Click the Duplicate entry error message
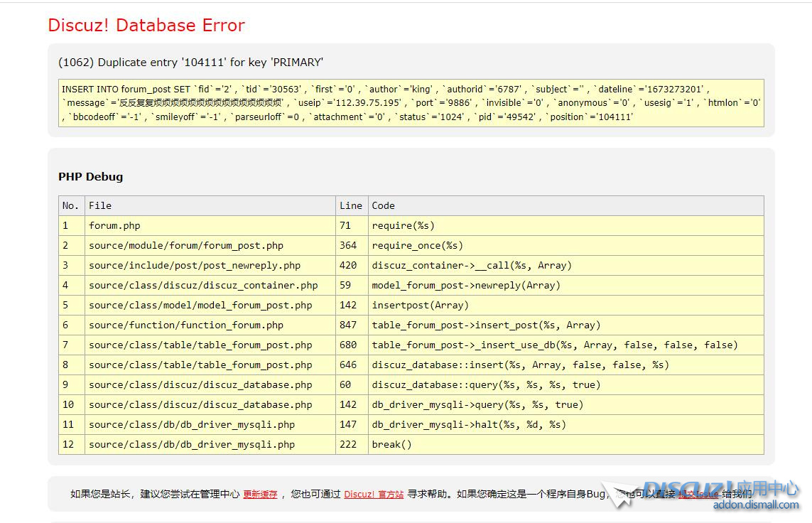Image resolution: width=812 pixels, height=523 pixels. click(x=190, y=63)
